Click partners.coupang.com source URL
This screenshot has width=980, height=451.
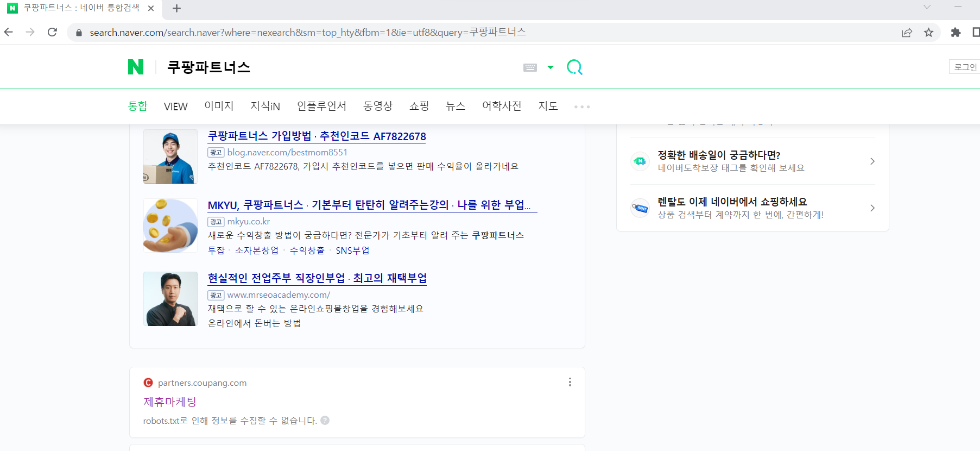tap(202, 383)
